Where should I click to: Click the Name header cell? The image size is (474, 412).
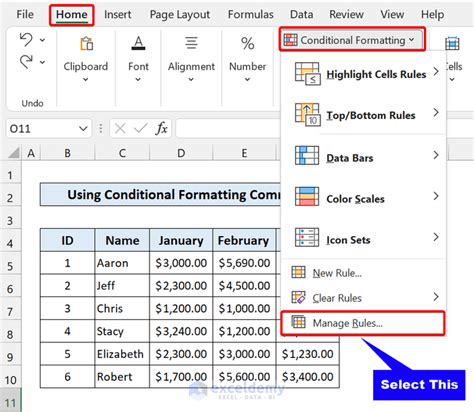(x=122, y=240)
